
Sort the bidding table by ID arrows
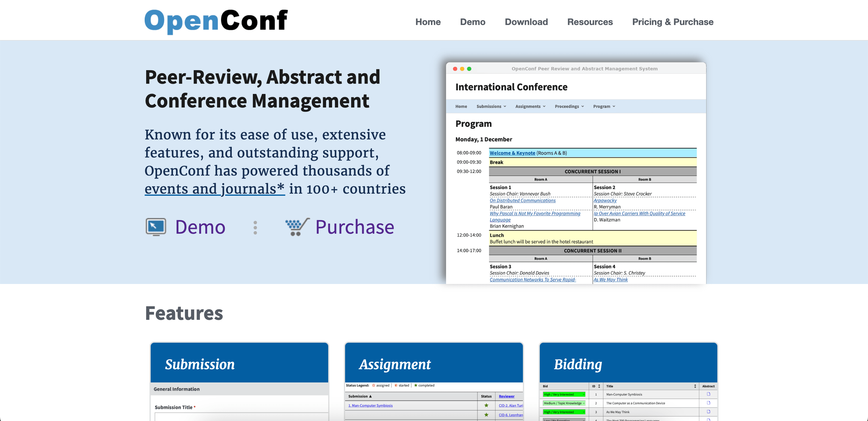pyautogui.click(x=599, y=386)
